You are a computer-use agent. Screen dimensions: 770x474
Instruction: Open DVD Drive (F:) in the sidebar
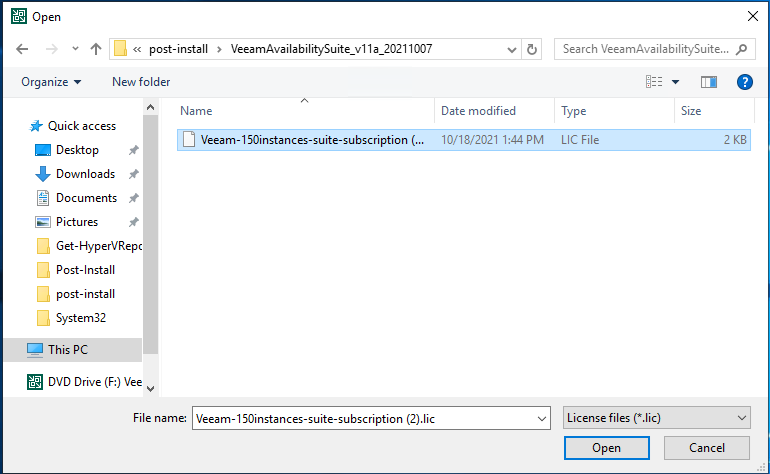tap(84, 382)
